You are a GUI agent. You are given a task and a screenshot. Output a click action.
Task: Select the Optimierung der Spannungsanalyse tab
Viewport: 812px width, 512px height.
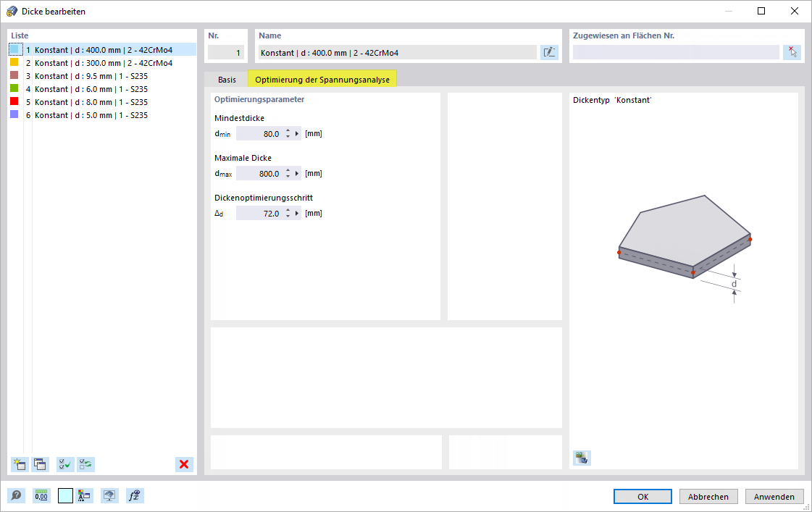(x=322, y=79)
